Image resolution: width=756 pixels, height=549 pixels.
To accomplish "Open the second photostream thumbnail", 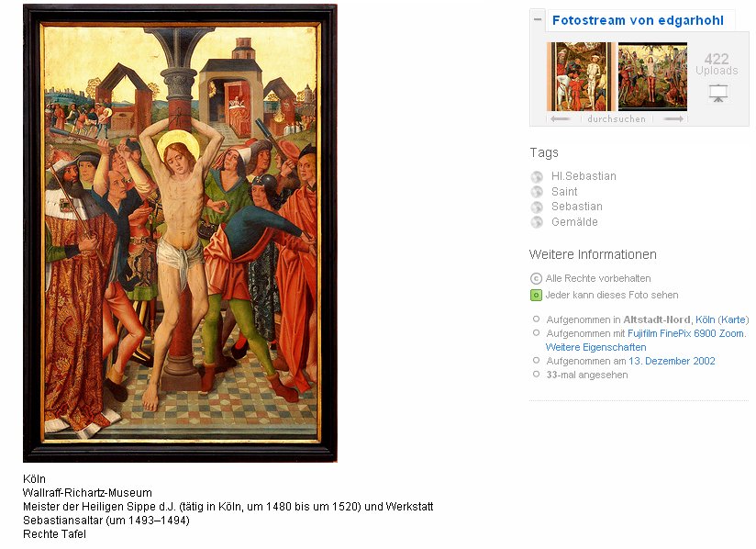I will pyautogui.click(x=653, y=76).
